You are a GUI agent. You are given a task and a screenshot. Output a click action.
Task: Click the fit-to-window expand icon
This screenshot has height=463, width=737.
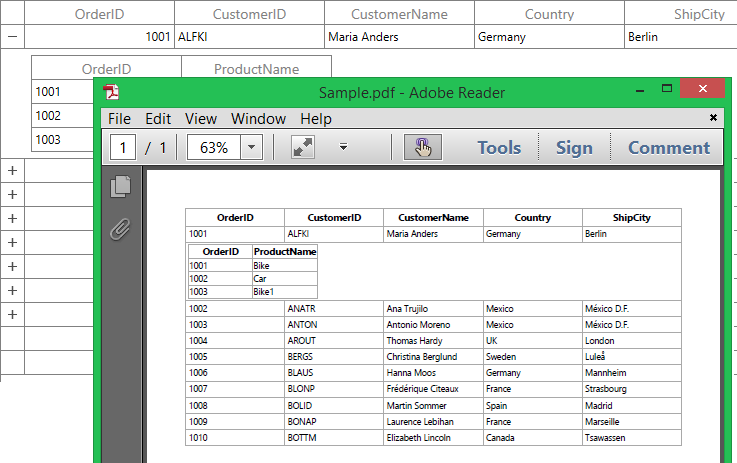coord(303,147)
